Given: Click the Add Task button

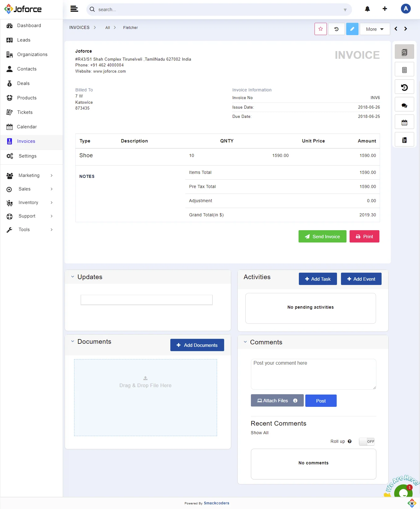Looking at the screenshot, I should click(318, 279).
